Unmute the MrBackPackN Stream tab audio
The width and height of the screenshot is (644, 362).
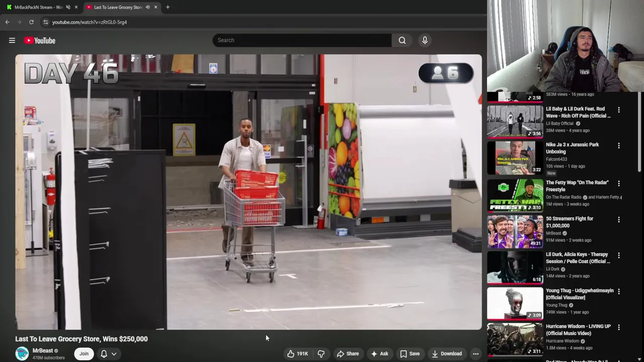[x=68, y=7]
